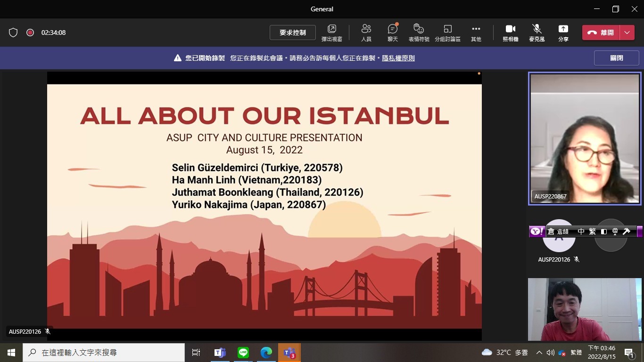The image size is (644, 362).
Task: Open the 聊天 chat panel
Action: pyautogui.click(x=393, y=33)
